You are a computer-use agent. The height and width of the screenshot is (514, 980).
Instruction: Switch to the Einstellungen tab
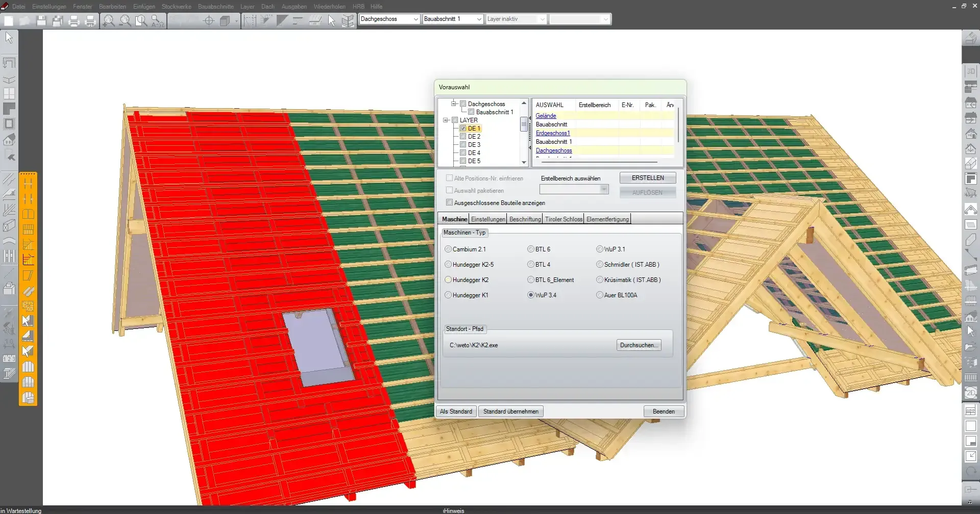pos(487,219)
